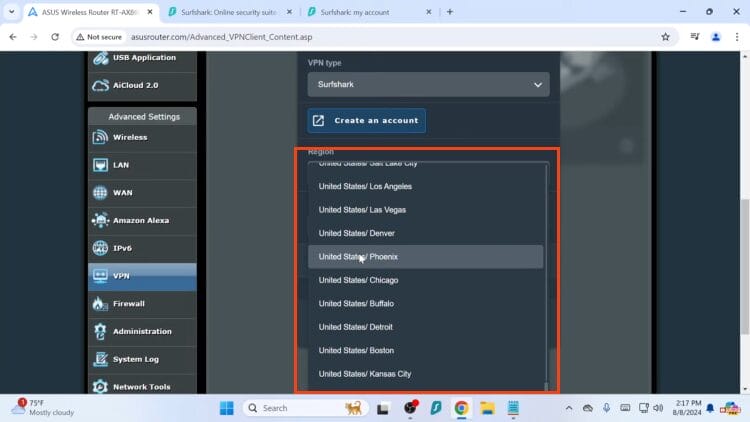Open the WAN globe icon
The height and width of the screenshot is (422, 750).
[100, 193]
